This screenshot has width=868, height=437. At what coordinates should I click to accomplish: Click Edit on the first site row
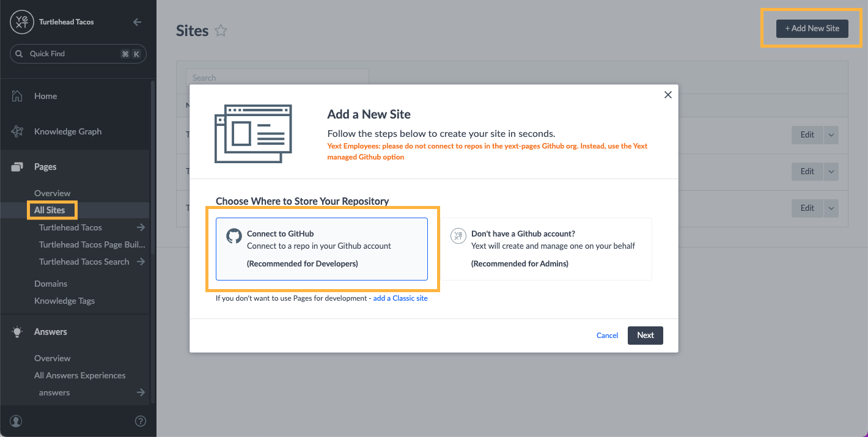pyautogui.click(x=807, y=135)
